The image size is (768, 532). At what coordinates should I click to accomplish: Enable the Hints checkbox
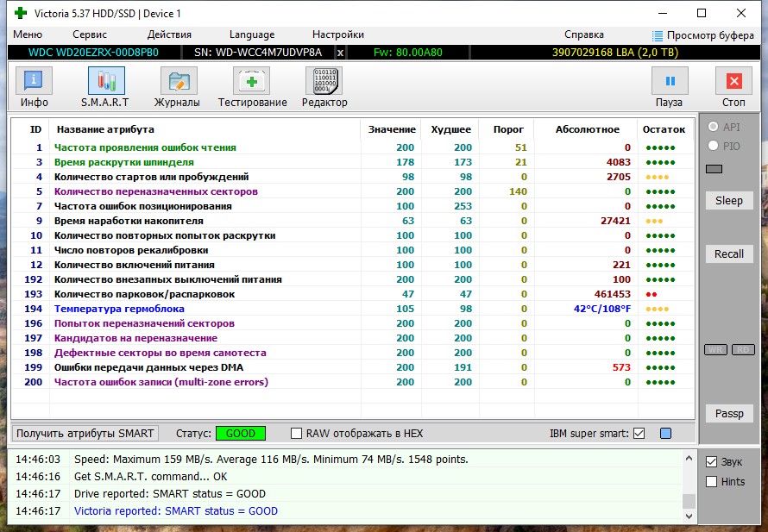[711, 482]
